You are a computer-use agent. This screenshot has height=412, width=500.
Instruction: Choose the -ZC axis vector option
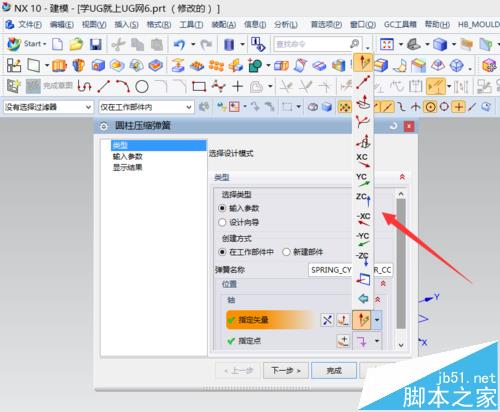(x=363, y=259)
